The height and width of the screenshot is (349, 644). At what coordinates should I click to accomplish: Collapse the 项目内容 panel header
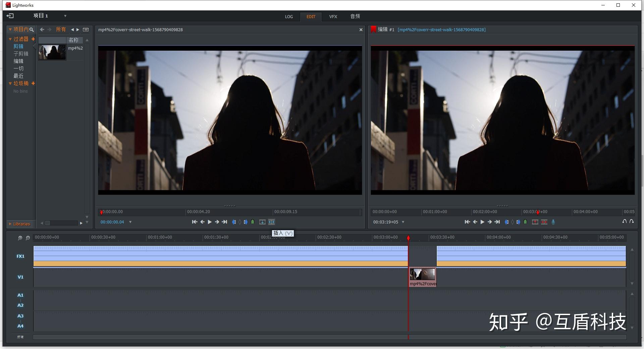10,30
